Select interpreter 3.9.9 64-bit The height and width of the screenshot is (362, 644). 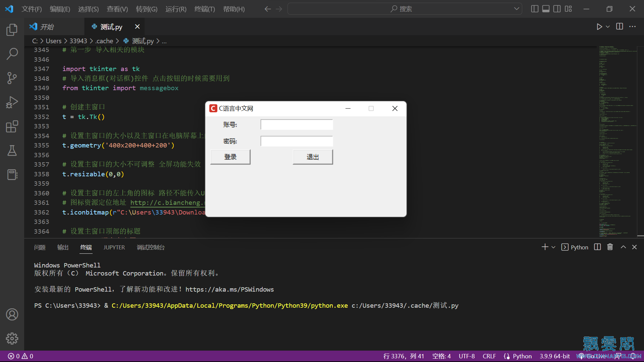tap(554, 356)
